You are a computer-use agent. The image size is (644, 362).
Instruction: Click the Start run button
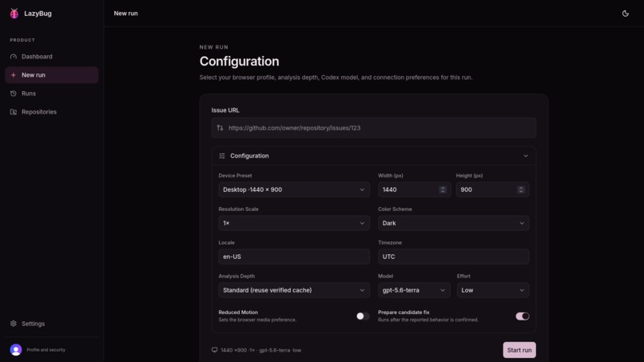(519, 350)
